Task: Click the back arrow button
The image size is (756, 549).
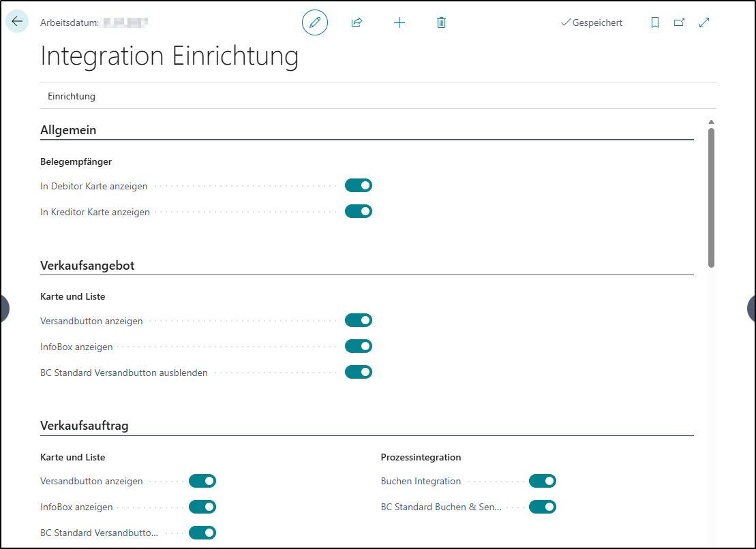Action: (17, 22)
